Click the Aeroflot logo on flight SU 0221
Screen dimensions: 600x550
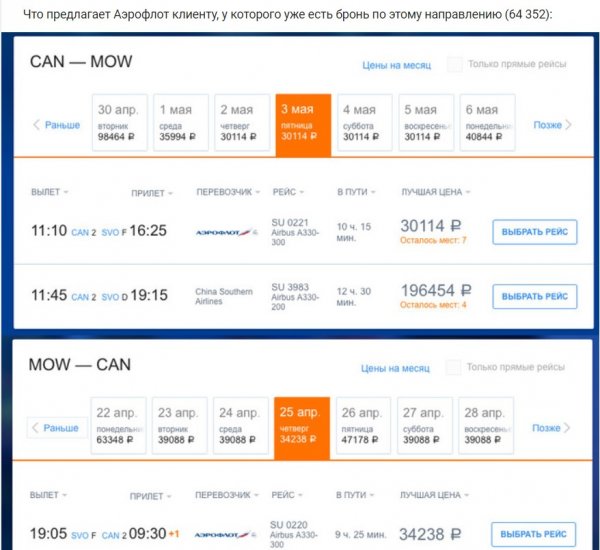[x=227, y=232]
